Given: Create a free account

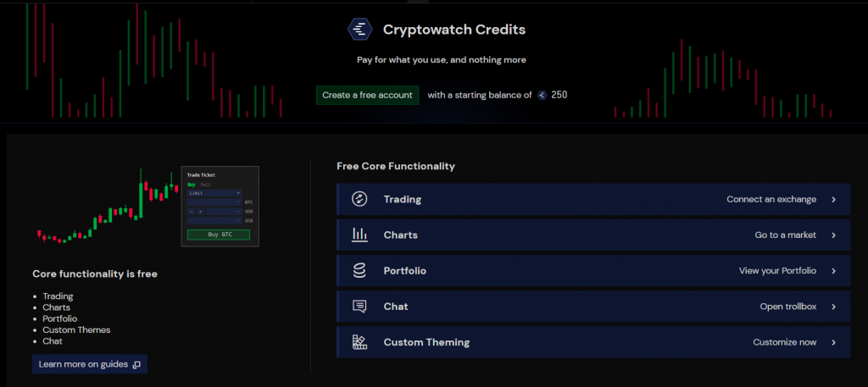Looking at the screenshot, I should (368, 95).
